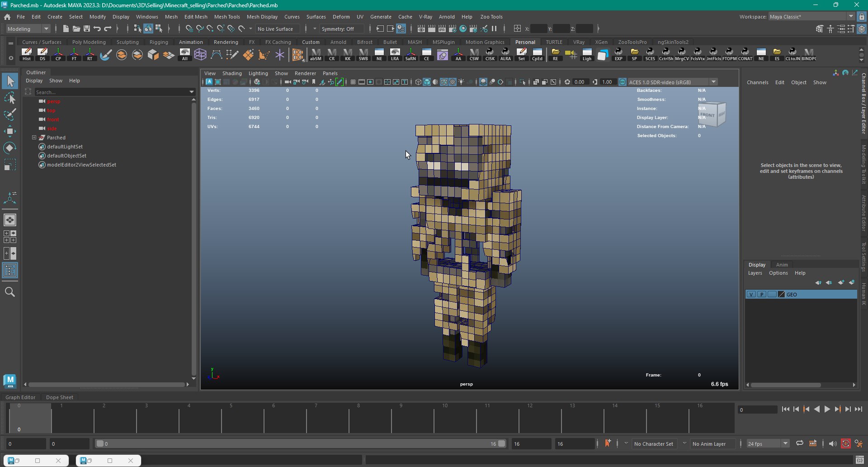Screen dimensions: 868x467
Task: Toggle outliner layout button in toolbox
Action: pos(10,271)
